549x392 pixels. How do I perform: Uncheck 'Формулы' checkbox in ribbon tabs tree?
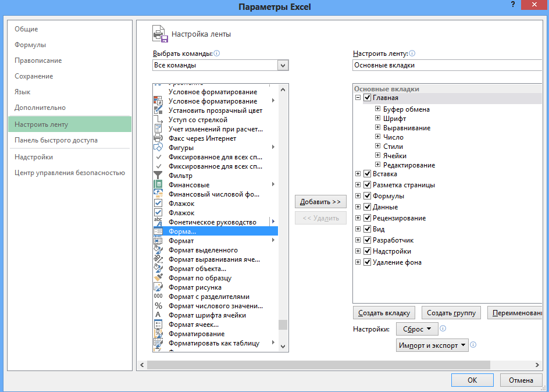[368, 196]
